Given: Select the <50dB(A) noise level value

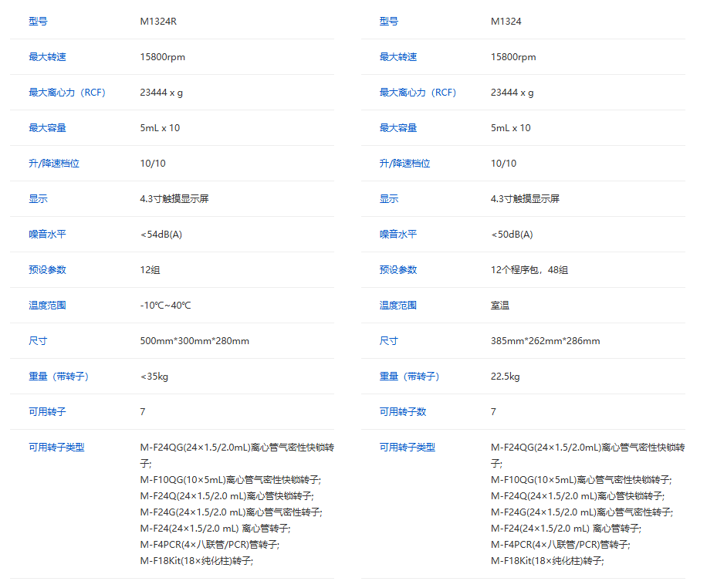Looking at the screenshot, I should [x=511, y=235].
